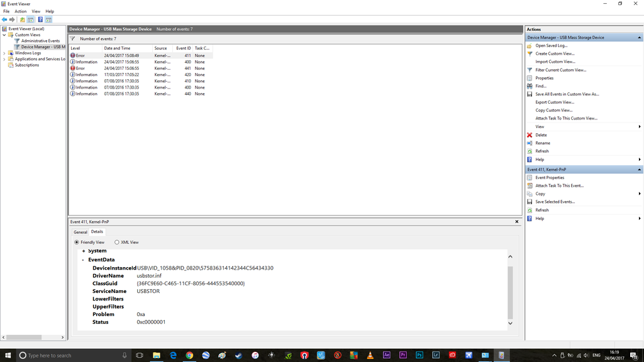Click Import Custom View action

[555, 62]
